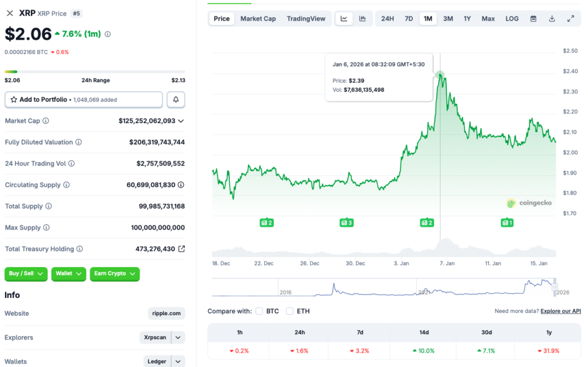Expand the chart to fullscreen
The image size is (588, 367).
[571, 18]
